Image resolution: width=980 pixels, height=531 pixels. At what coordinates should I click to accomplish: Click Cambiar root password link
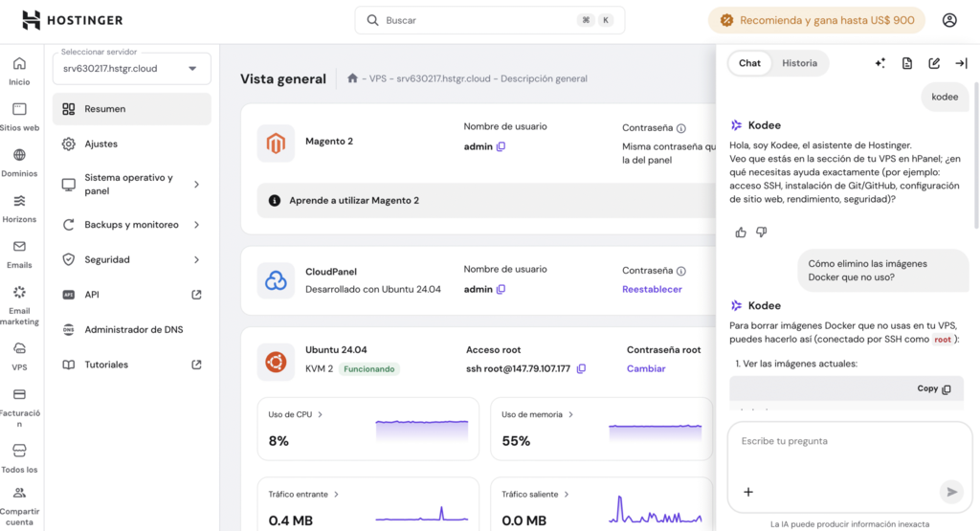(x=646, y=368)
